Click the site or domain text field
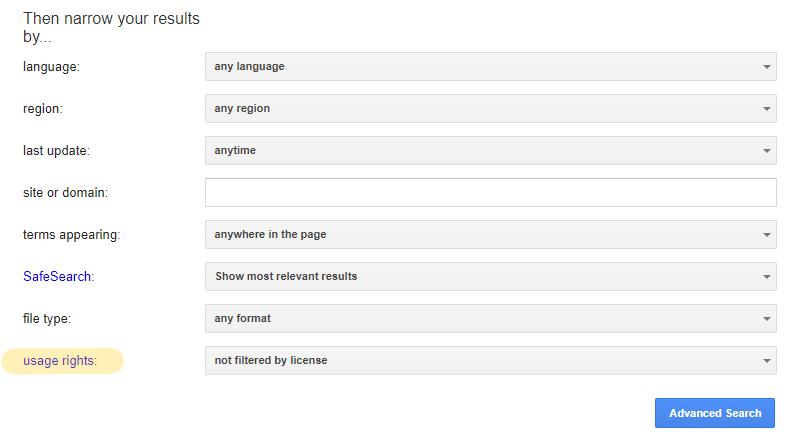Viewport: 787px width, 445px height. tap(490, 193)
